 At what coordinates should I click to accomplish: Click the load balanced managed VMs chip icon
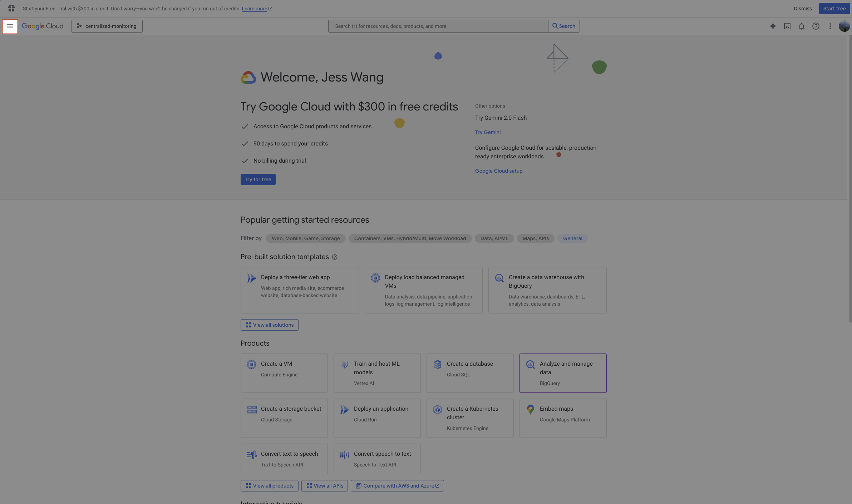point(375,278)
